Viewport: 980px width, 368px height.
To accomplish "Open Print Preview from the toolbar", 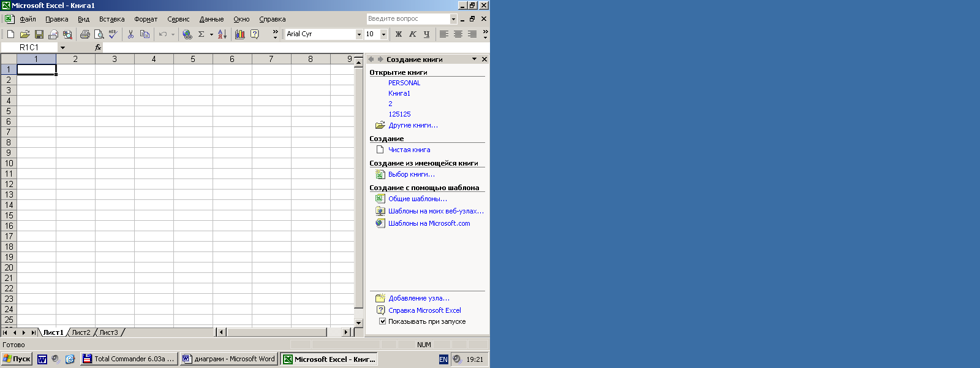I will [99, 34].
